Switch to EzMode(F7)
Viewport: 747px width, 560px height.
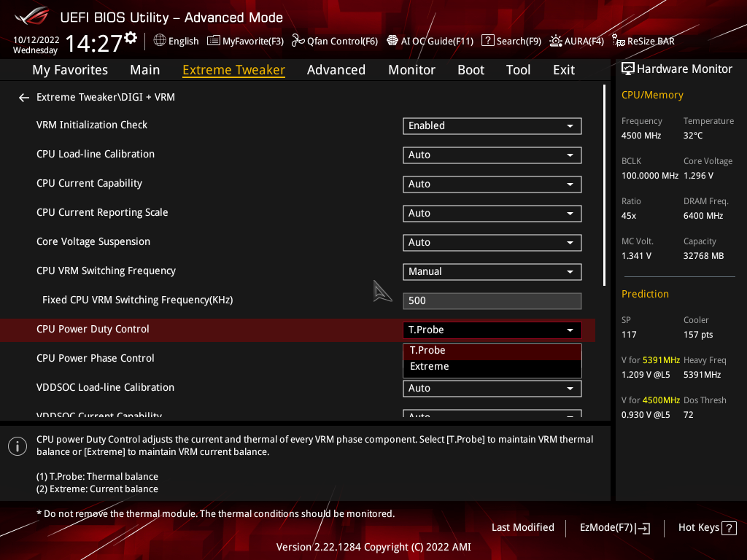615,528
